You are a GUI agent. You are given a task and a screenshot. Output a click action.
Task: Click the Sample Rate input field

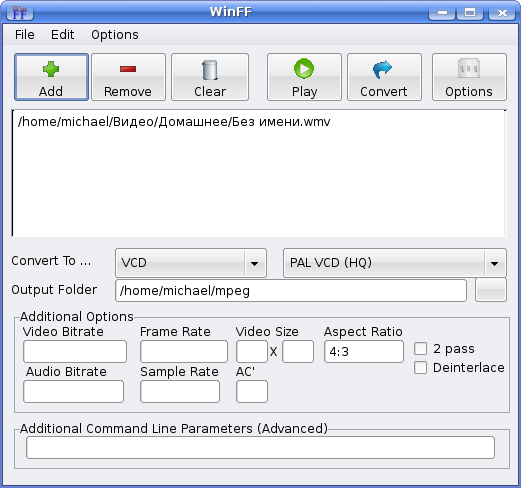[x=180, y=391]
